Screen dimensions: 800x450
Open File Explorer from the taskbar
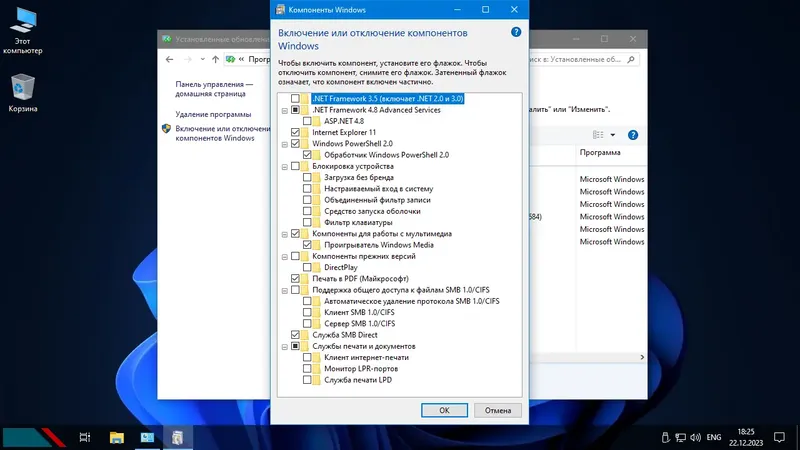[116, 437]
